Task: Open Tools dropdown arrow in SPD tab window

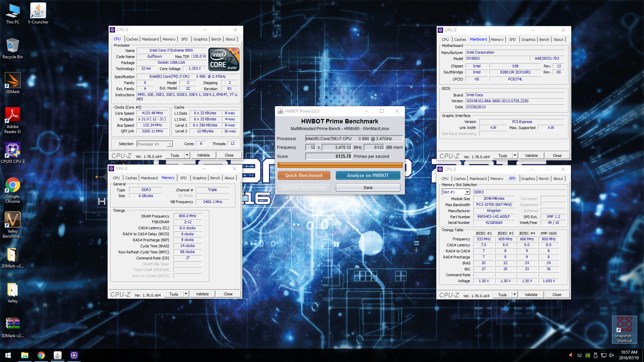Action: (x=515, y=295)
